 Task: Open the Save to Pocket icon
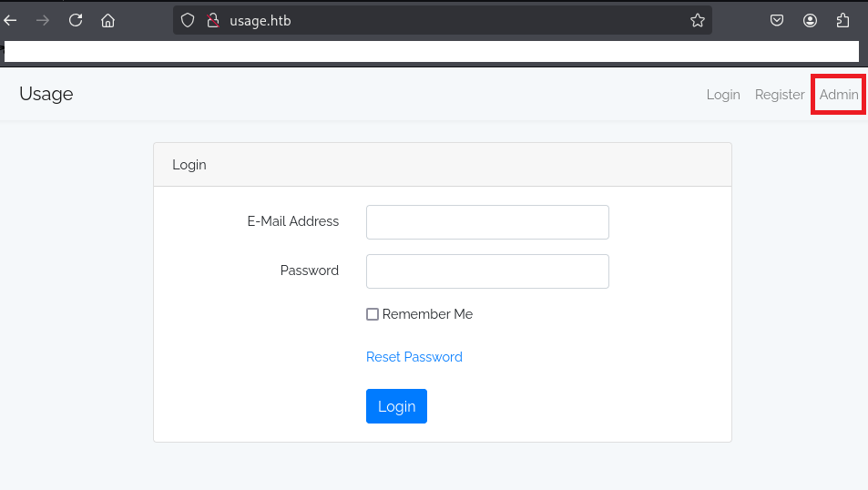click(777, 20)
